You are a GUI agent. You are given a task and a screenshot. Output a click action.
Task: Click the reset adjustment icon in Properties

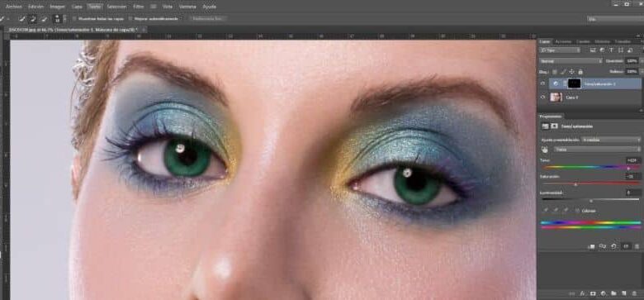point(613,246)
